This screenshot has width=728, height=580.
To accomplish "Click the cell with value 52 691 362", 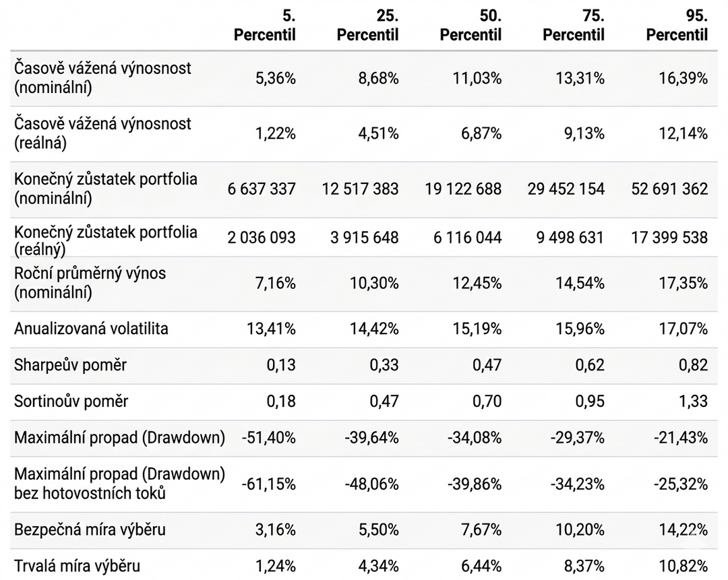I will (x=669, y=189).
